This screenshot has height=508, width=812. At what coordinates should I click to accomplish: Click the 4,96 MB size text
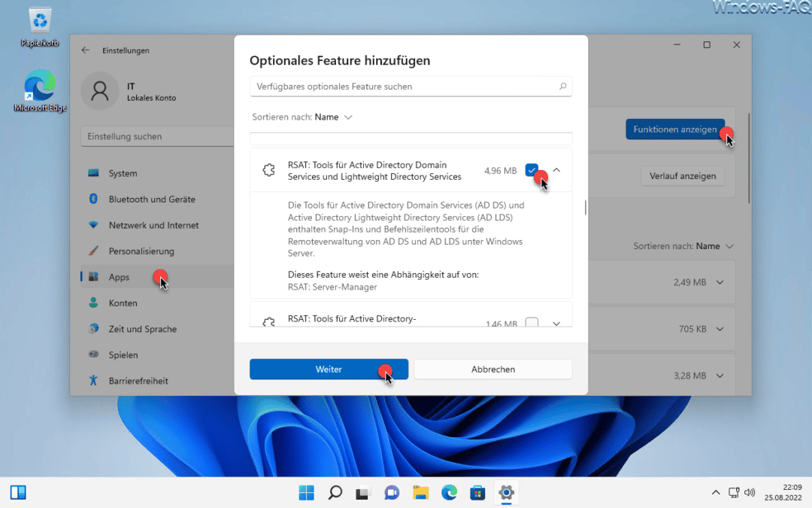pos(500,171)
